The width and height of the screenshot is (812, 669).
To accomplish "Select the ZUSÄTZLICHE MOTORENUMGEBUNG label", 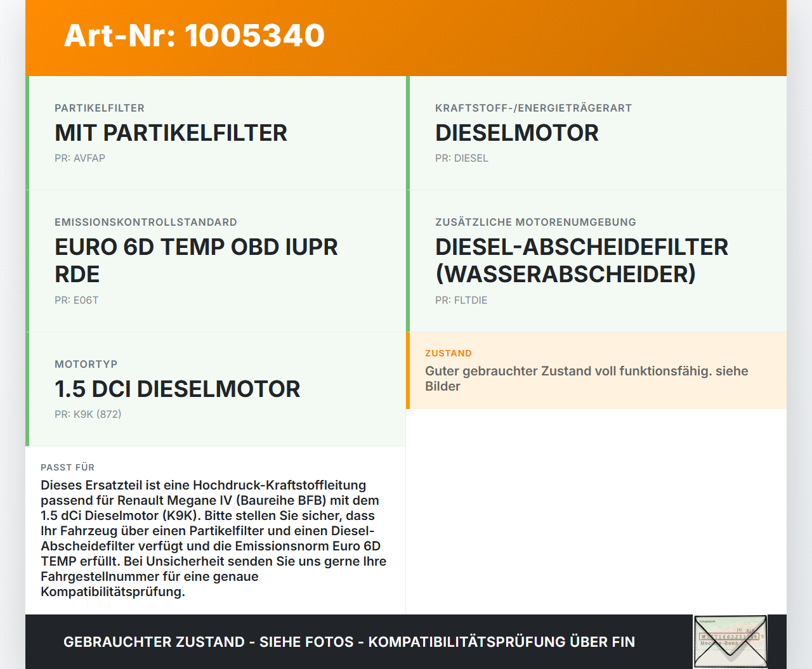I will [x=535, y=222].
